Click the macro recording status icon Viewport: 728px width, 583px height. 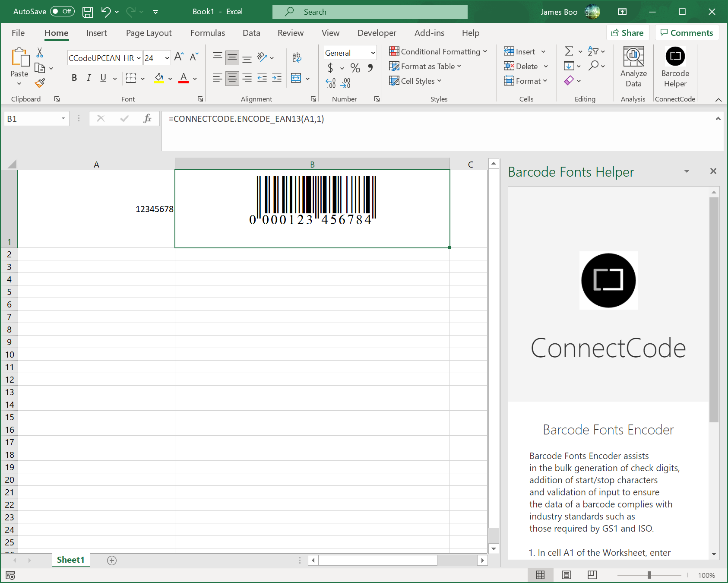tap(11, 575)
